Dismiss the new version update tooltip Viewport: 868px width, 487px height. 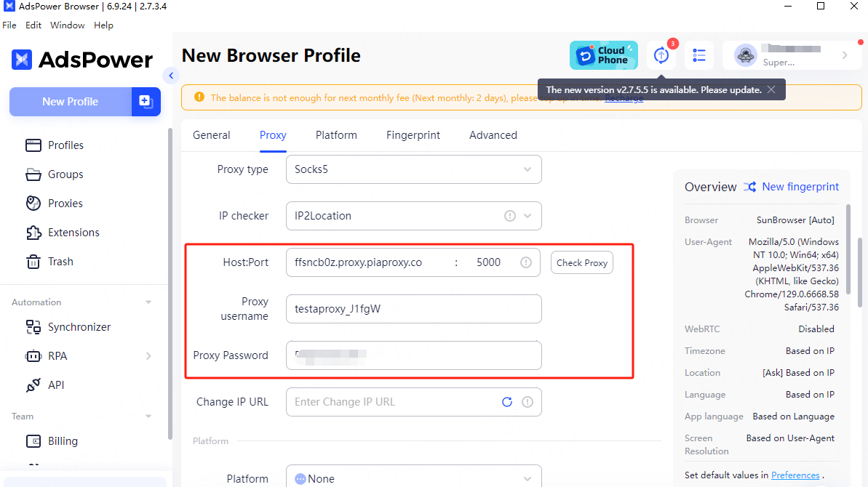(771, 90)
